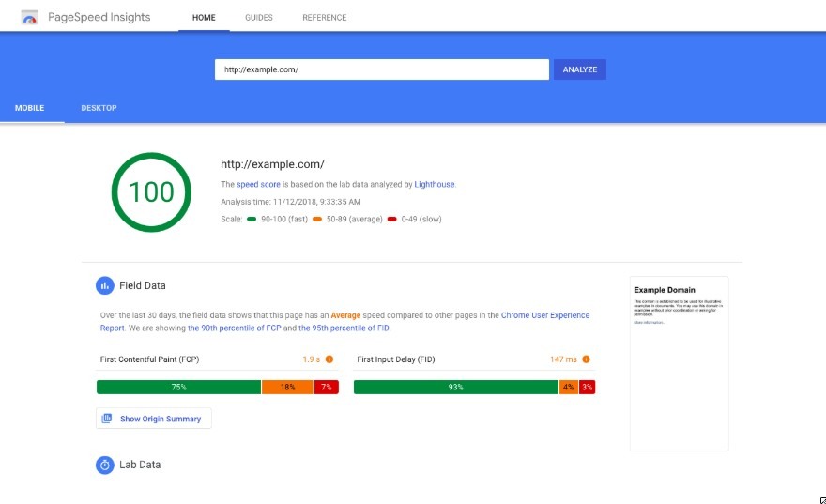Click the FID red 3% bar segment
This screenshot has width=826, height=504.
tap(587, 387)
